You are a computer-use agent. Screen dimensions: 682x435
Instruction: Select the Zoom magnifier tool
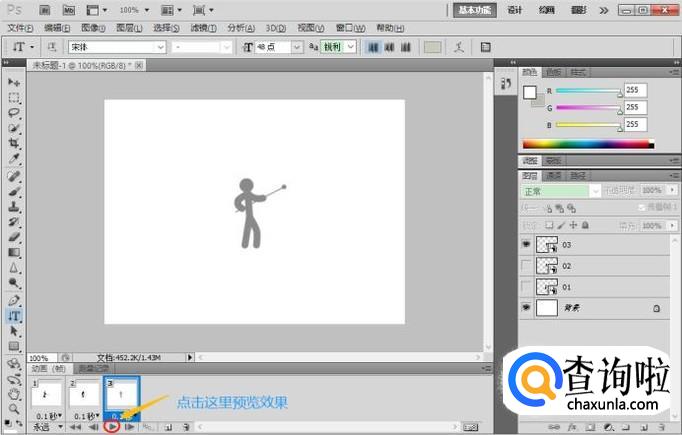[15, 408]
